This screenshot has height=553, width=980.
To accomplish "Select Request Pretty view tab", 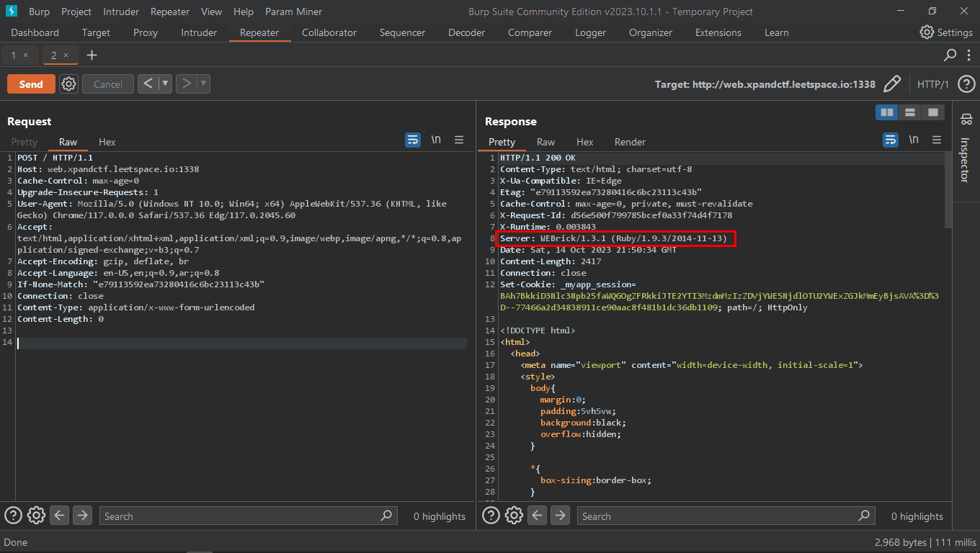I will coord(24,142).
